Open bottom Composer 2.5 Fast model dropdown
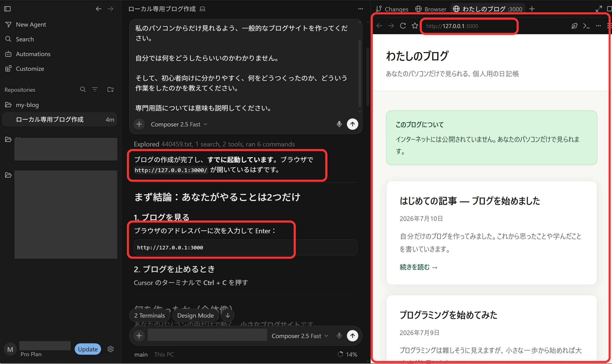 [x=300, y=336]
